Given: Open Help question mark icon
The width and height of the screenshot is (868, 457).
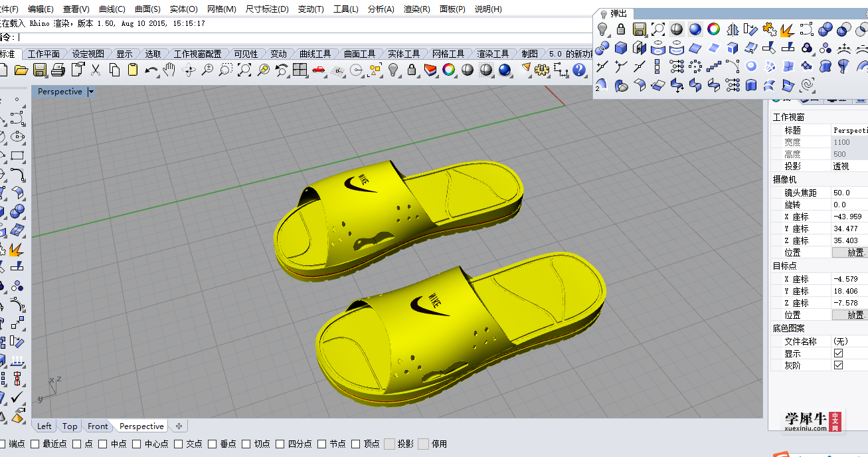Looking at the screenshot, I should pos(580,70).
